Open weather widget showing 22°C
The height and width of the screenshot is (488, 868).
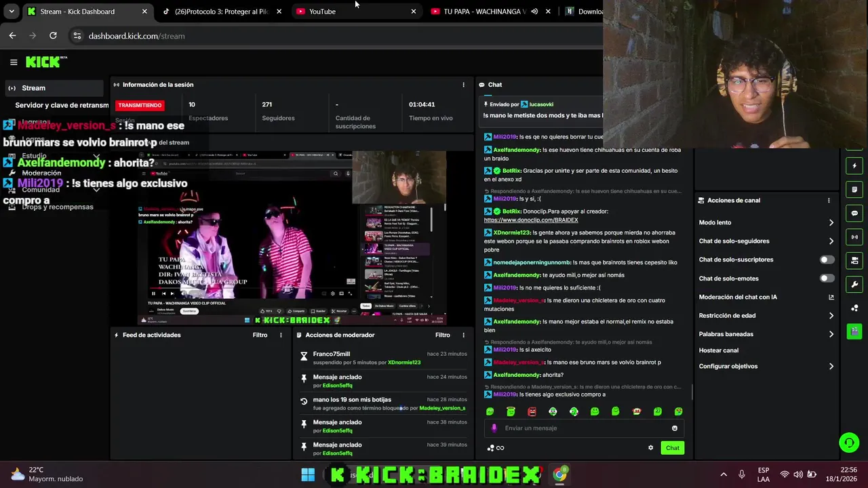(46, 474)
